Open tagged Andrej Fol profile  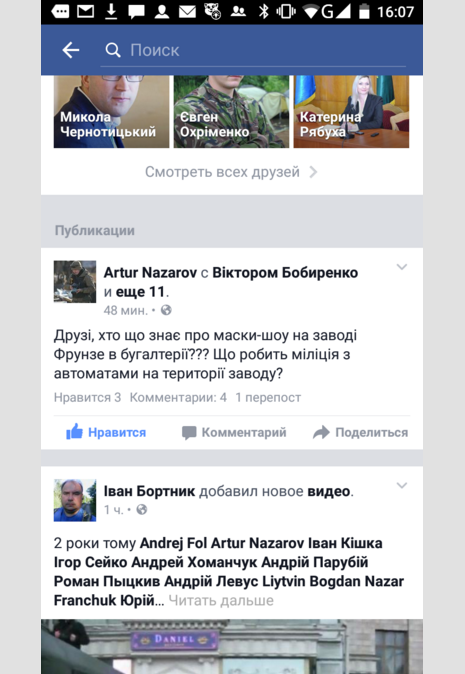click(173, 543)
